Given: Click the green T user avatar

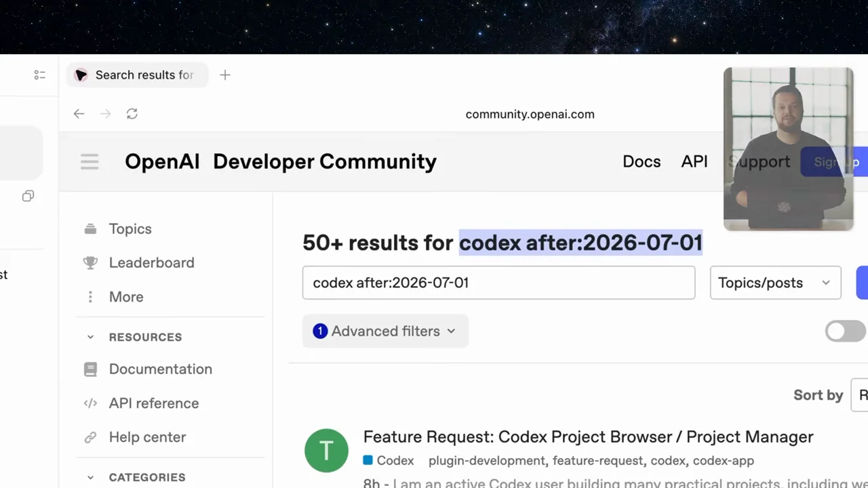Looking at the screenshot, I should point(326,451).
